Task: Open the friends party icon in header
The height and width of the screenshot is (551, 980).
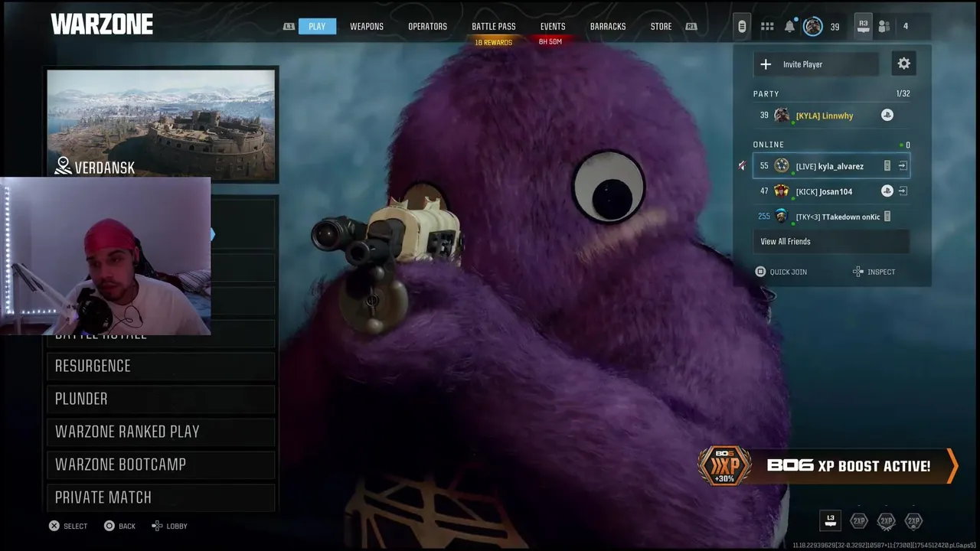Action: point(884,27)
